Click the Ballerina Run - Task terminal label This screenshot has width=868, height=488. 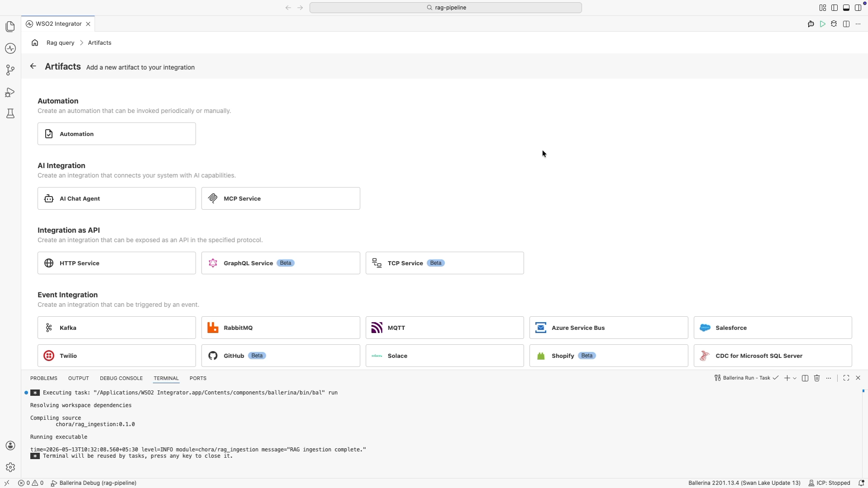click(x=746, y=378)
